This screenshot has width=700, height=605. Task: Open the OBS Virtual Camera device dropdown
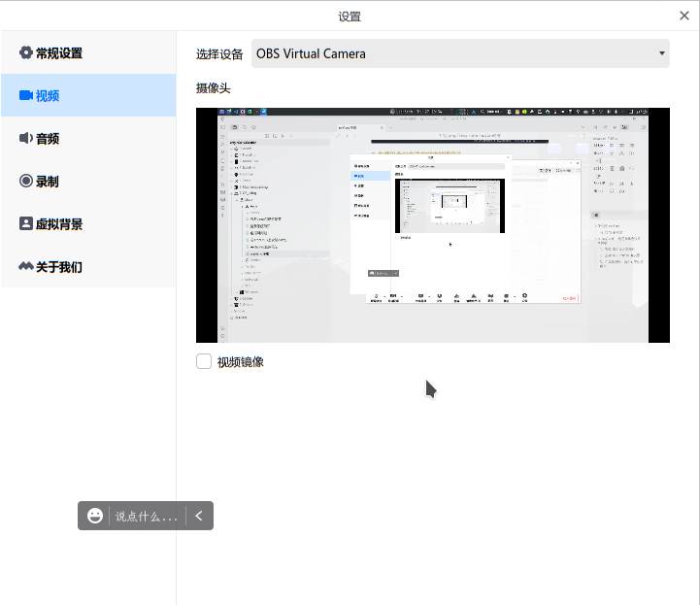point(456,53)
